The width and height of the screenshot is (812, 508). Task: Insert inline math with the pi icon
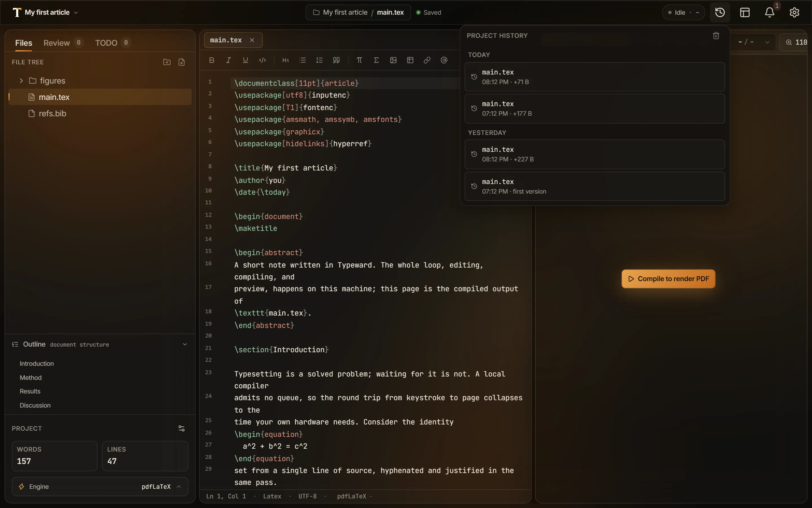(359, 60)
